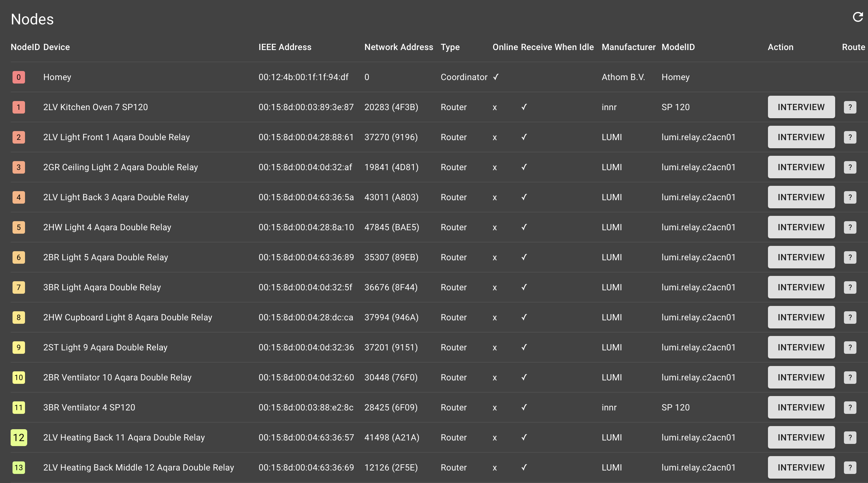
Task: Click the refresh icon beside the Nodes title
Action: (x=858, y=17)
